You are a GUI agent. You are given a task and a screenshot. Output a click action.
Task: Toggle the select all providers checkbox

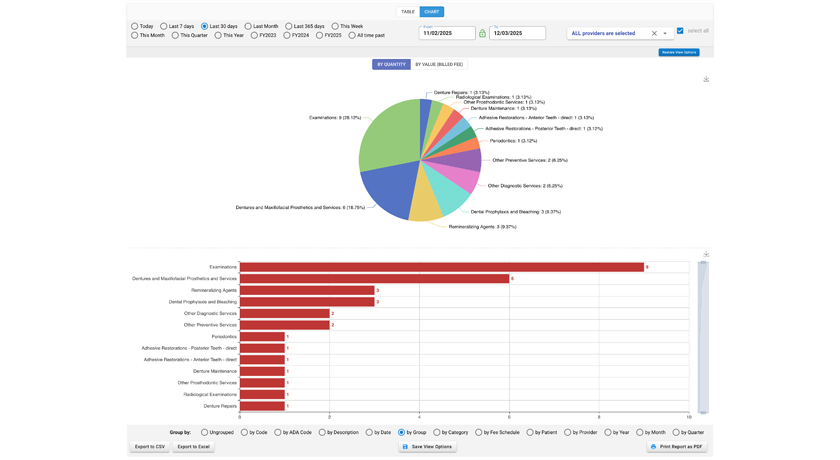point(680,31)
